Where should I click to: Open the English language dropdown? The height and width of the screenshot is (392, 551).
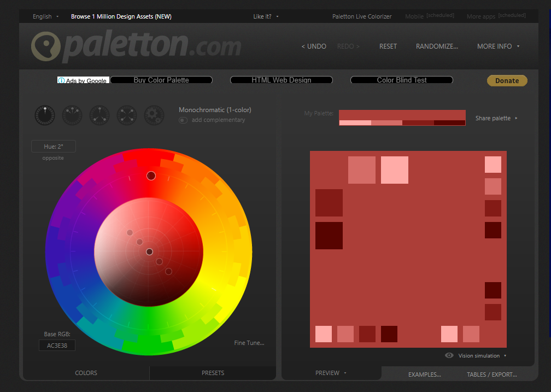(x=46, y=16)
